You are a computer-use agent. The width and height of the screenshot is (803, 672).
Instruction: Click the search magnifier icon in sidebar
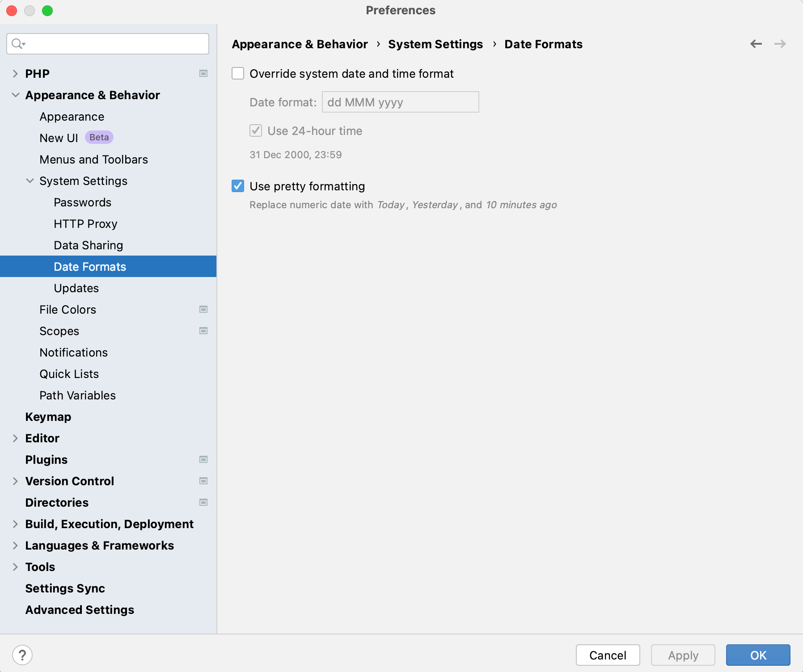pyautogui.click(x=17, y=44)
